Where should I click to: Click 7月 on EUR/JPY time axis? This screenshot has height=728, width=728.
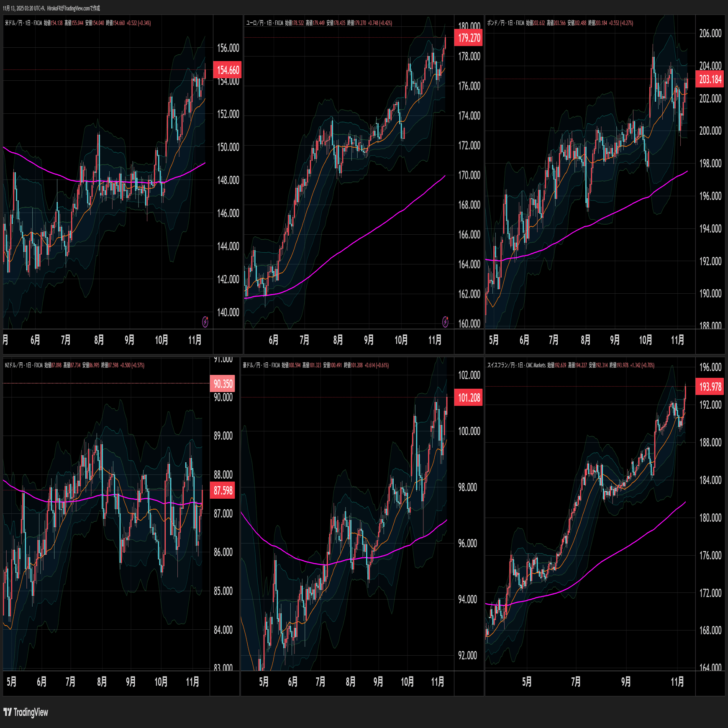pyautogui.click(x=304, y=340)
